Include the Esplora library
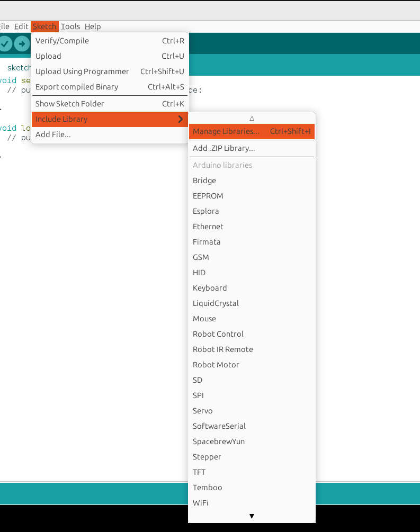Viewport: 420px width, 532px height. [252, 211]
